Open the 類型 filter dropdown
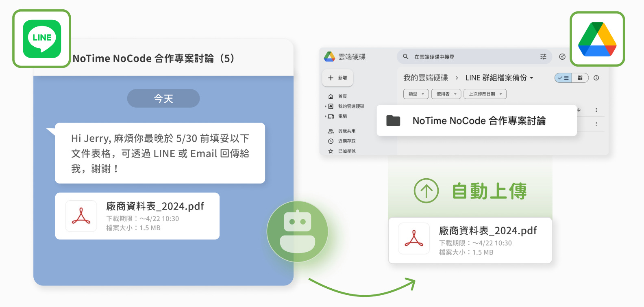Image resolution: width=644 pixels, height=307 pixels. 416,94
